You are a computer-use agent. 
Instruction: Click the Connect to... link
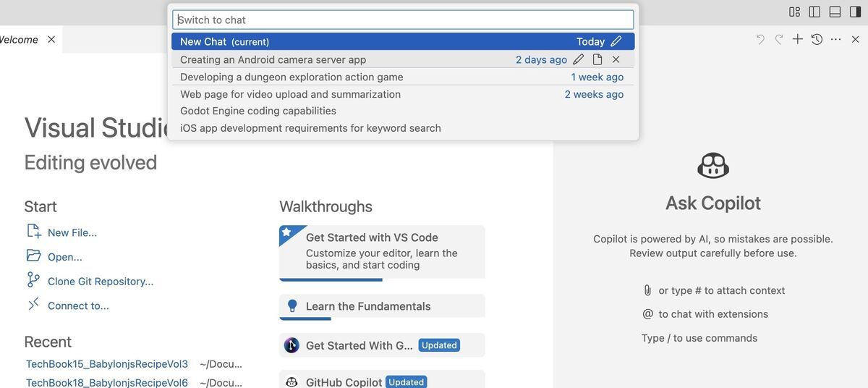[x=78, y=305]
